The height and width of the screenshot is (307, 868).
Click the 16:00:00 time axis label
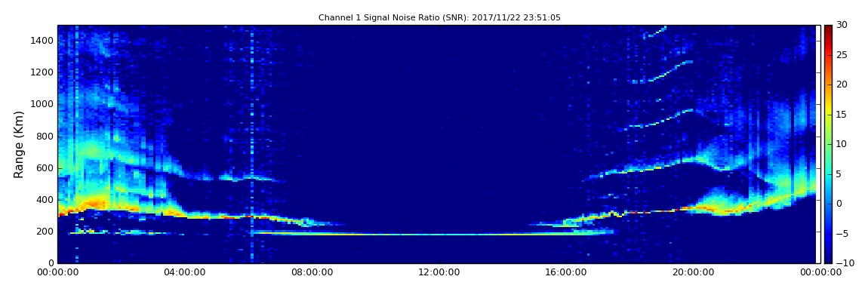pos(566,272)
